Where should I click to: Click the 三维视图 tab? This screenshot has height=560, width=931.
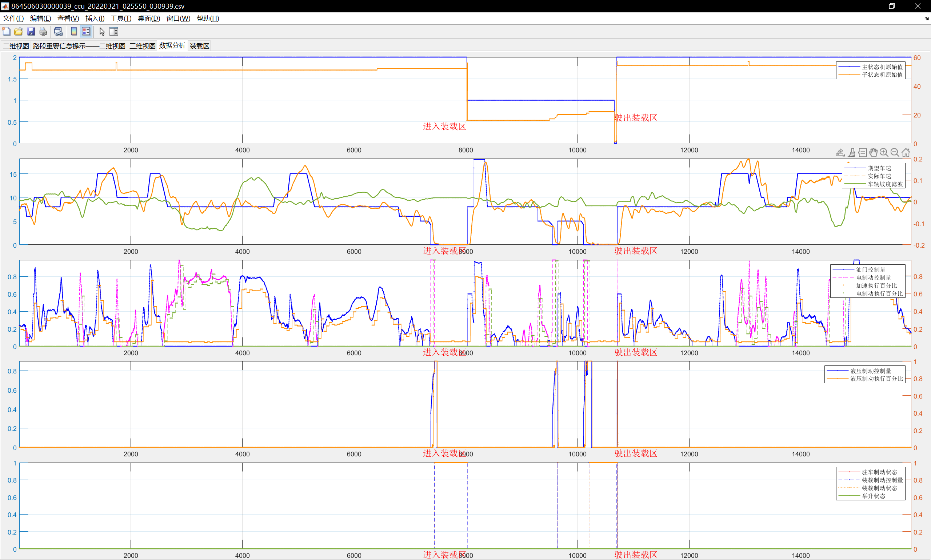(142, 46)
